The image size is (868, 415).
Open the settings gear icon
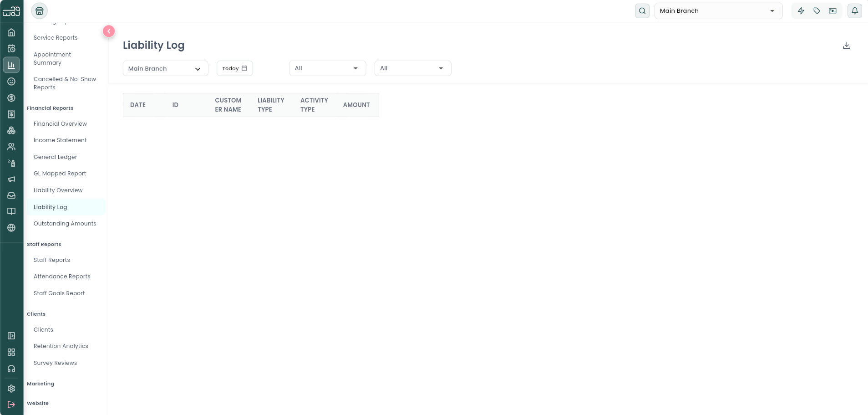pyautogui.click(x=11, y=389)
